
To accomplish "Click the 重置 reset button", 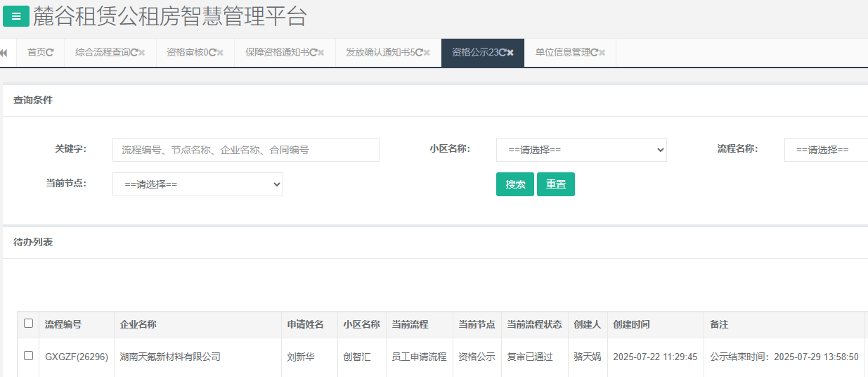I will point(555,184).
